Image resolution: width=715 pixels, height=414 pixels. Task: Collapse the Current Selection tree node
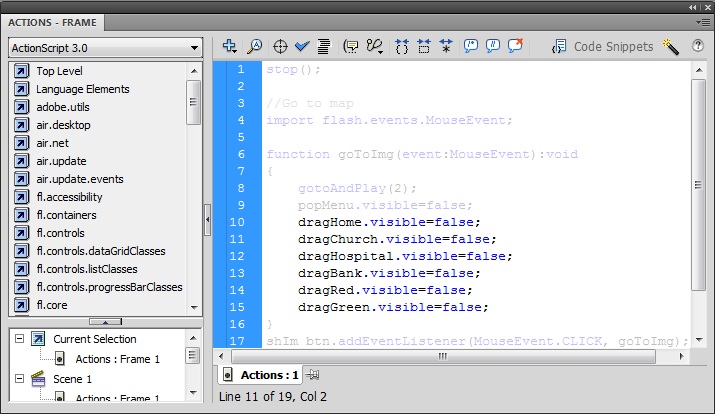tap(19, 339)
